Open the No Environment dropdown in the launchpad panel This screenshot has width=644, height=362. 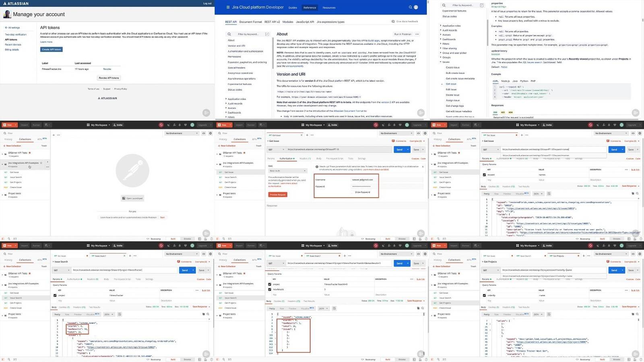coord(182,133)
